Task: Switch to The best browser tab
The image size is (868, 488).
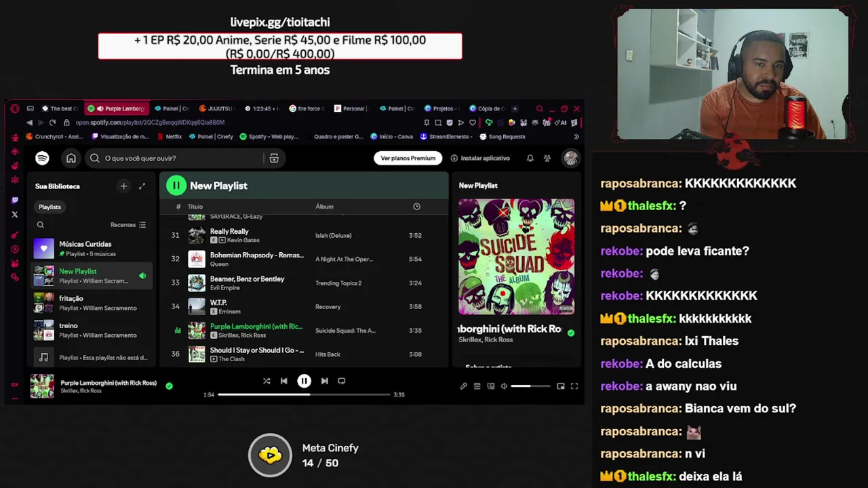Action: (x=60, y=108)
